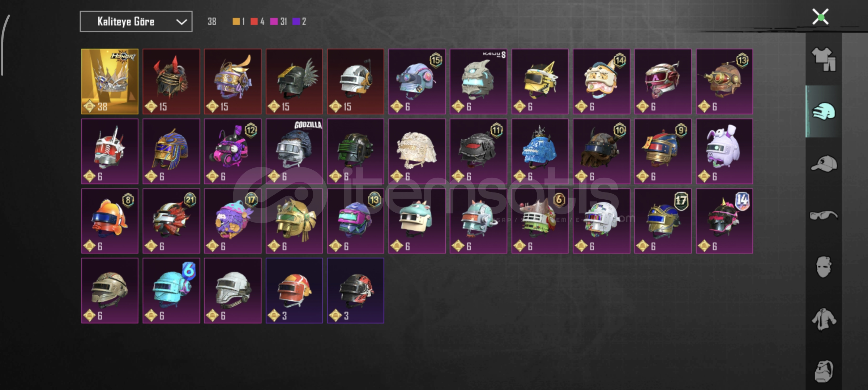Choose the cyan helmet with 6 badge
The width and height of the screenshot is (868, 390).
tap(171, 291)
